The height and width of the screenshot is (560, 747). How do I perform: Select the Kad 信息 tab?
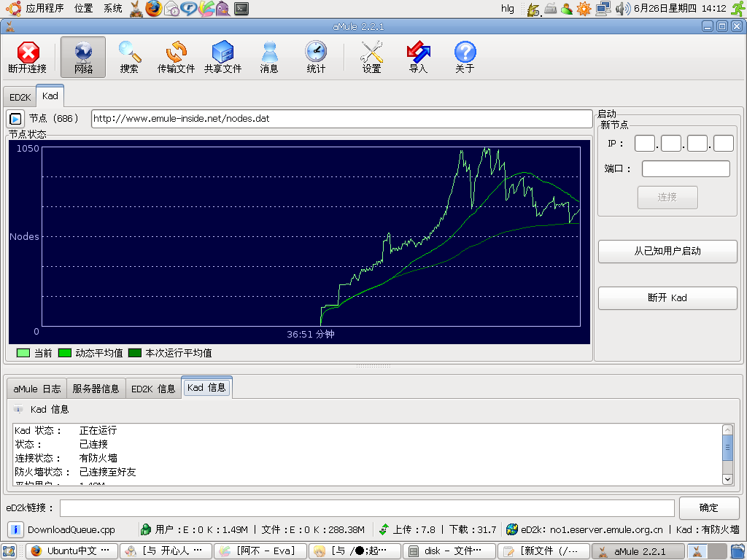click(x=206, y=388)
